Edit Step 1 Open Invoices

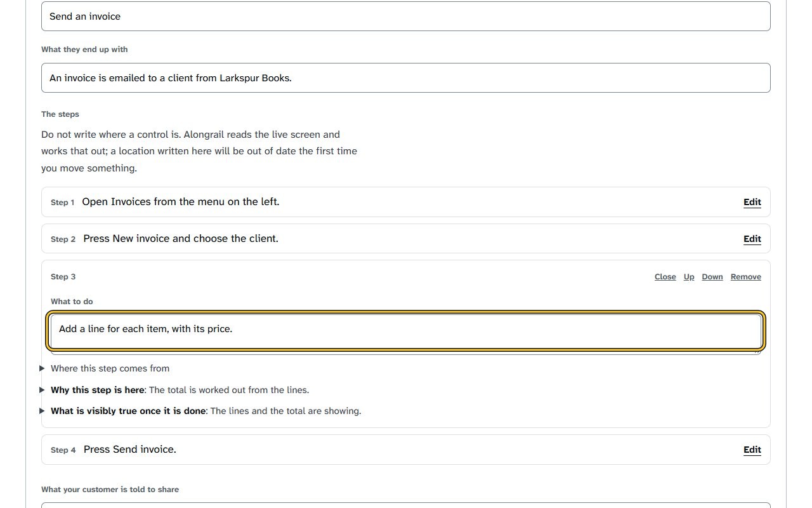[752, 202]
